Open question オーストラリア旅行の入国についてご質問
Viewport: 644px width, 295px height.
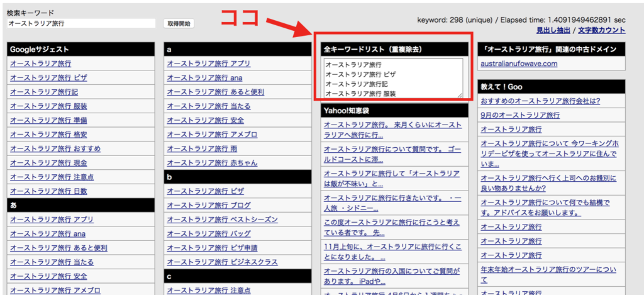[392, 277]
